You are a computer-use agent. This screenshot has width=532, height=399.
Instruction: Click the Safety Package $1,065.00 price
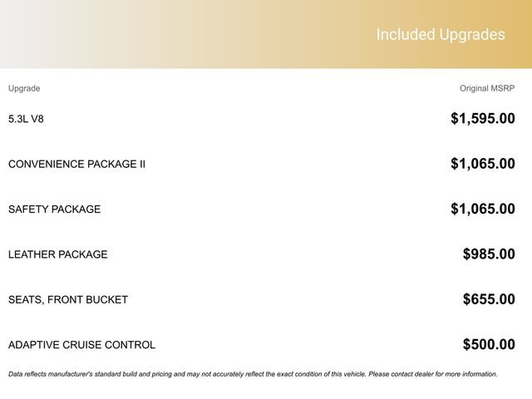pyautogui.click(x=482, y=209)
